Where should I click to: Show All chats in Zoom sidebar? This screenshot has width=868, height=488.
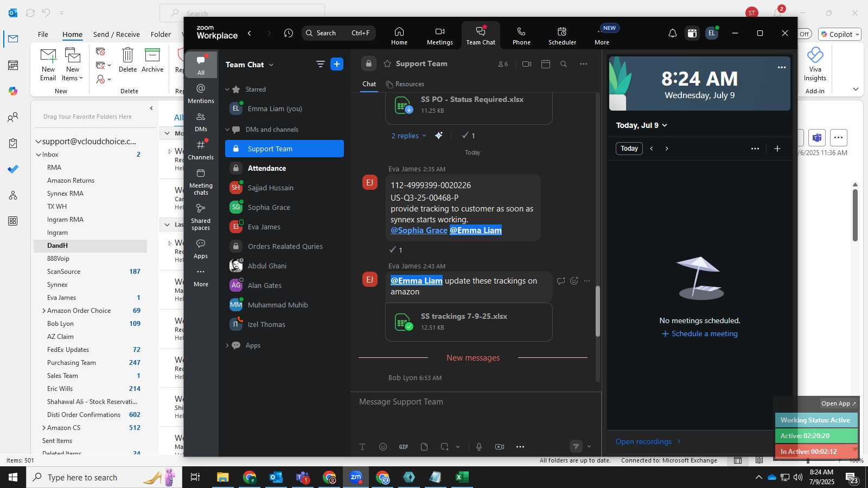click(x=201, y=65)
